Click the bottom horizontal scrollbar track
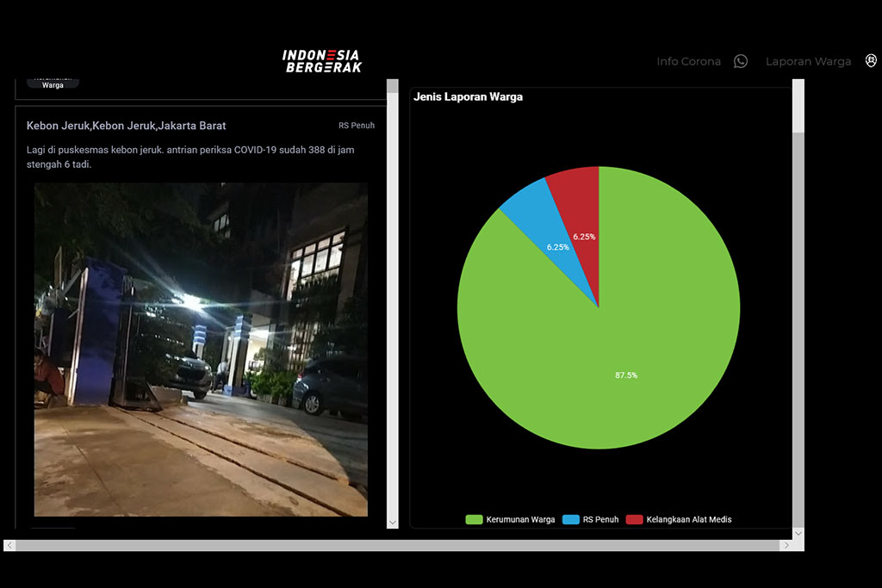This screenshot has width=882, height=588. pos(396,546)
